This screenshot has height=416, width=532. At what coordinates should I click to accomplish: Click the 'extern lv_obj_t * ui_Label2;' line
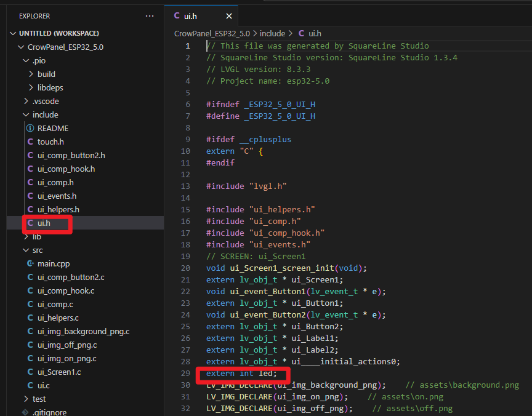pyautogui.click(x=272, y=350)
